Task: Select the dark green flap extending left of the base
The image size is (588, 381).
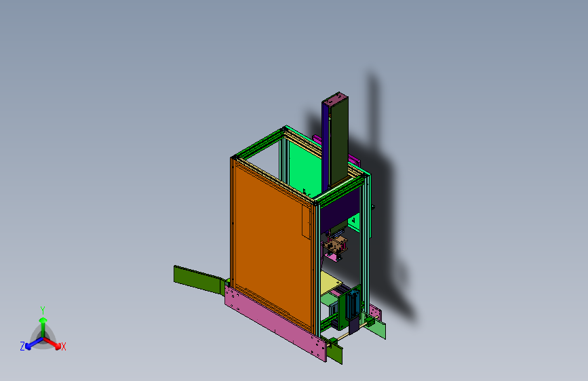Action: 199,279
